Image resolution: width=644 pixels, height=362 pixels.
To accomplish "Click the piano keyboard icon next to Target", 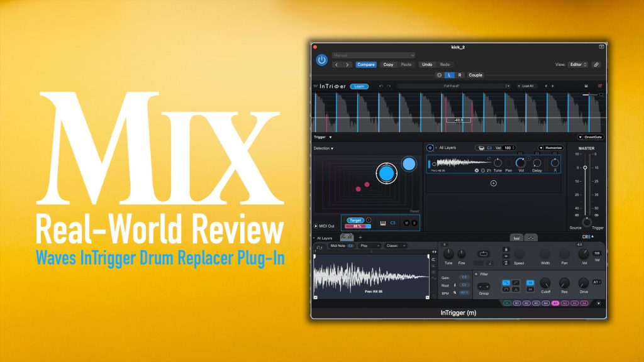I will [383, 222].
